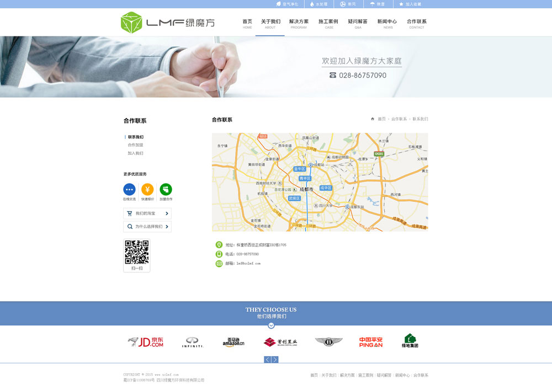The width and height of the screenshot is (552, 392).
Task: Open the 快速报价 orange yen icon
Action: pyautogui.click(x=147, y=190)
